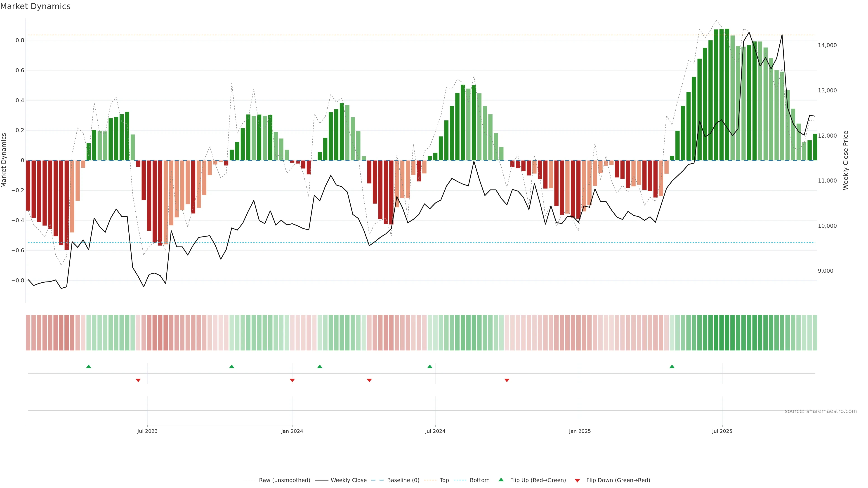Toggle the Top legend entry
Viewport: 868px width, 488px height.
[444, 480]
